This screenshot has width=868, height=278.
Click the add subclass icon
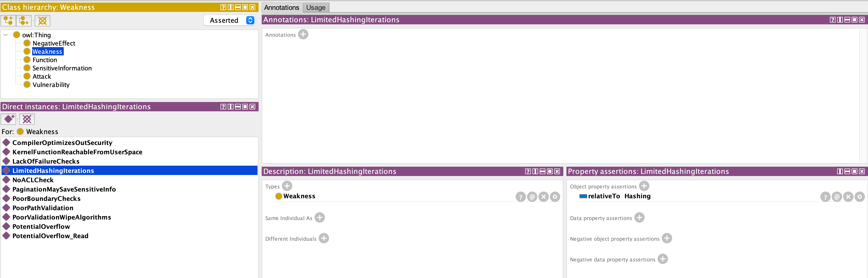(x=8, y=20)
